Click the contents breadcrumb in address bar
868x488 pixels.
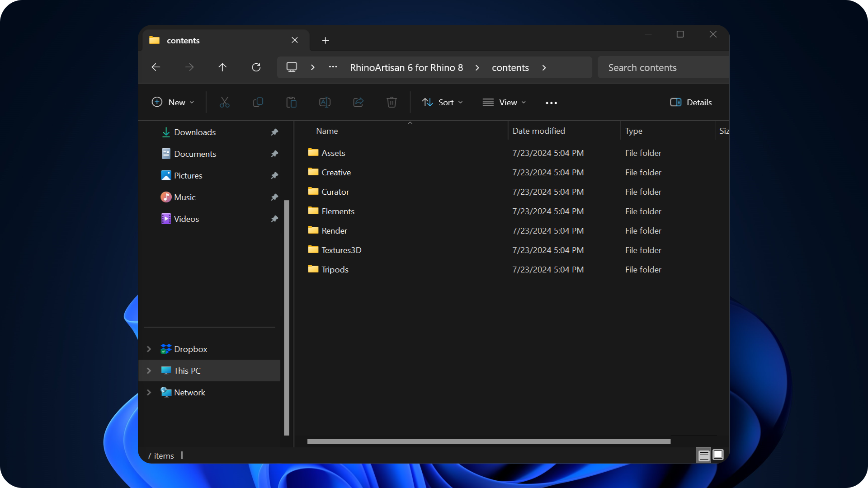click(x=510, y=68)
